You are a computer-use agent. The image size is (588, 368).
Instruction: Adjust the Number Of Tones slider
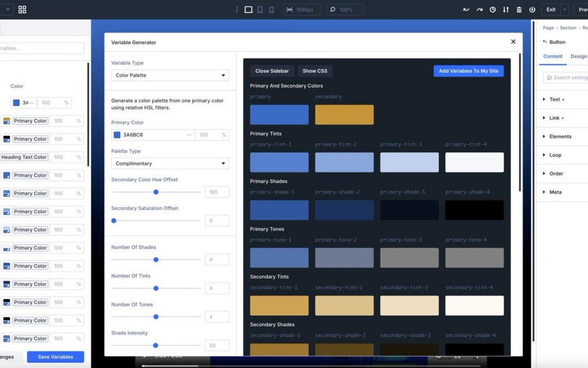(156, 317)
